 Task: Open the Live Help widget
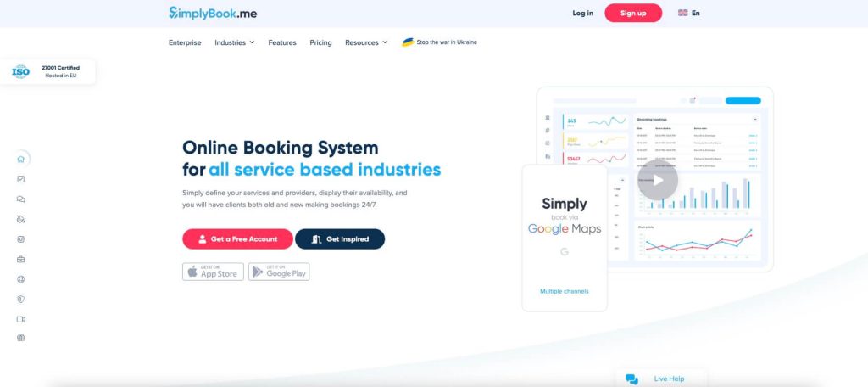pos(661,379)
